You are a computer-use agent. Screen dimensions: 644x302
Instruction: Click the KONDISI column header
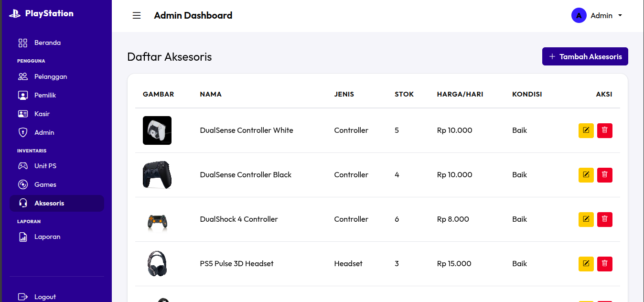[527, 94]
